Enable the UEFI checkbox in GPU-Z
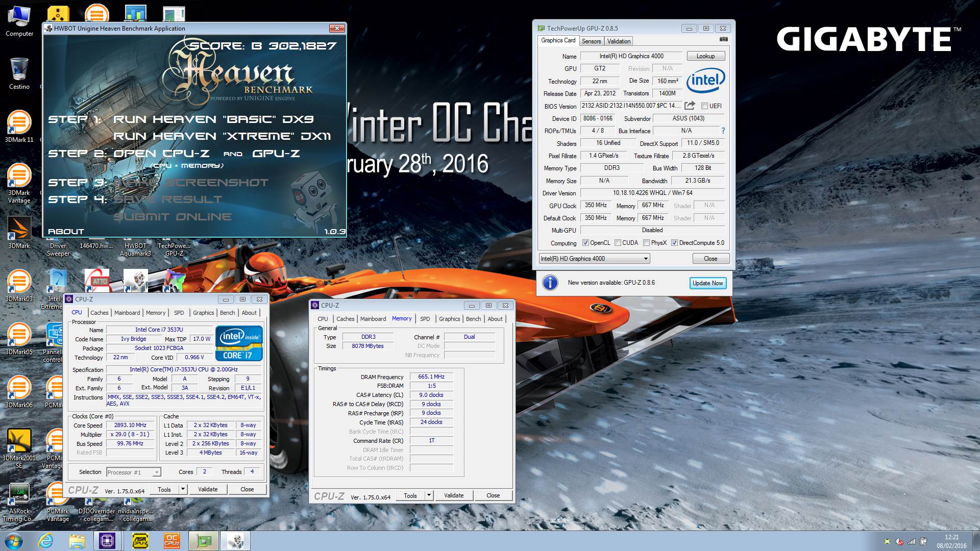This screenshot has width=980, height=551. pos(704,106)
